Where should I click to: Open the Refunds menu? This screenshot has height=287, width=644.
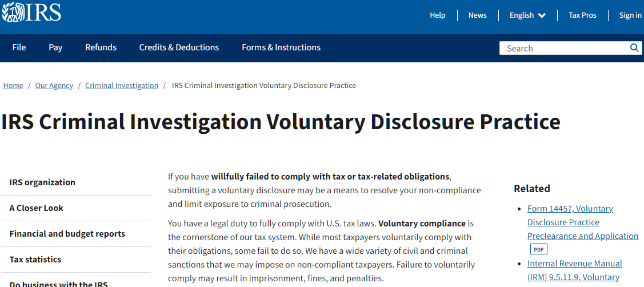pyautogui.click(x=101, y=47)
